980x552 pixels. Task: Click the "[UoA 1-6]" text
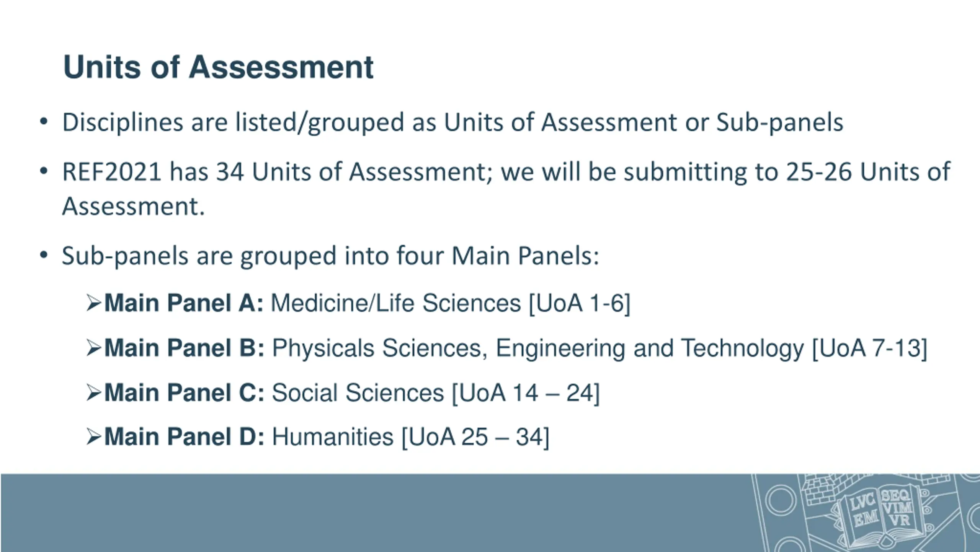(x=579, y=303)
